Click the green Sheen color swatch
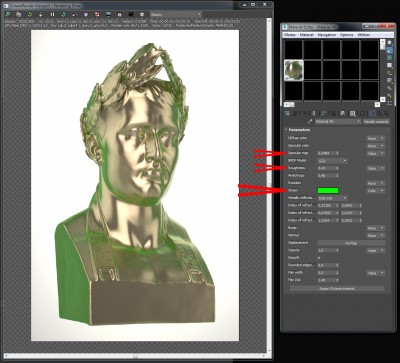The image size is (400, 363). [x=328, y=191]
